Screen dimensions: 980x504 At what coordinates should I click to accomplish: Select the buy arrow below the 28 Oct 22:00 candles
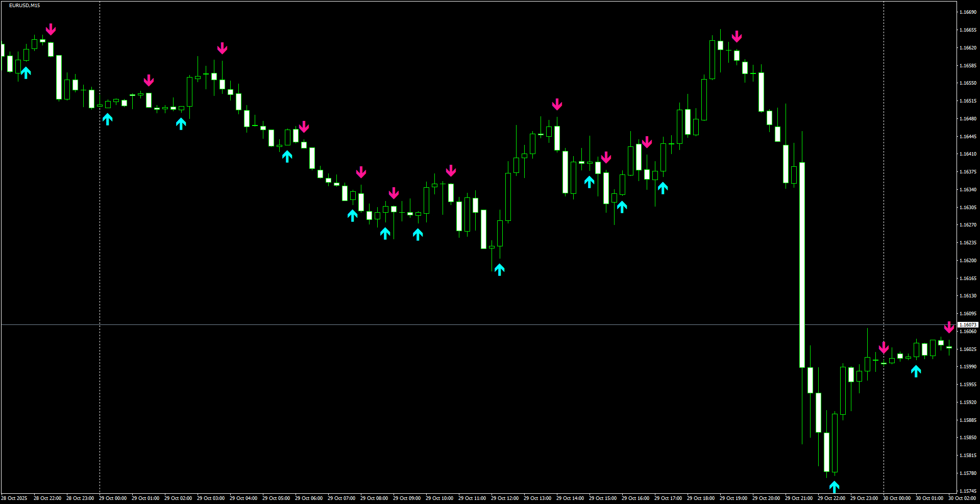(x=26, y=73)
